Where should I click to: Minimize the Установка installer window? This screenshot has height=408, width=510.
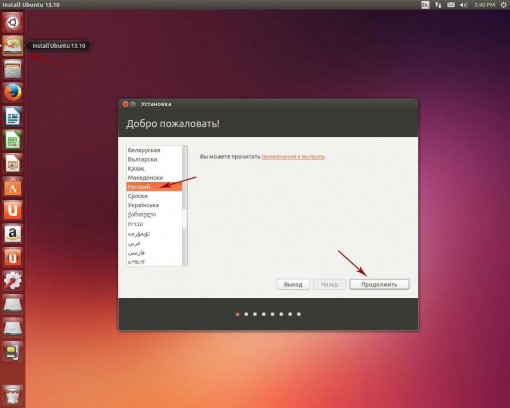click(133, 104)
